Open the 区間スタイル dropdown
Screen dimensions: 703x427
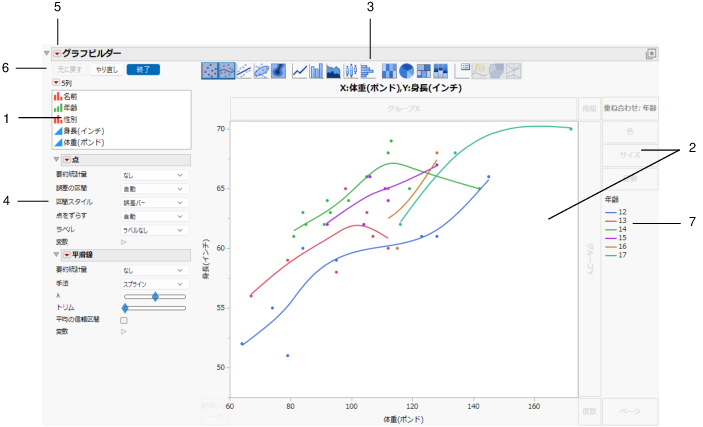pos(155,203)
